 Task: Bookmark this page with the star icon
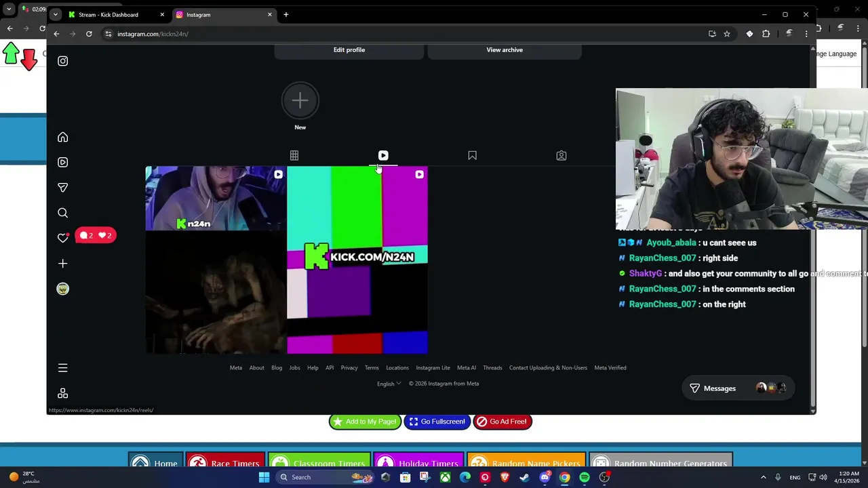727,34
